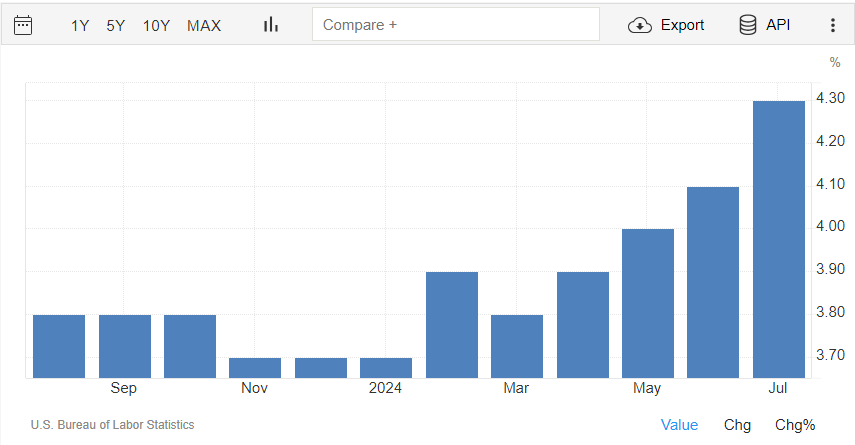Click the Jul bar at 4.30
The image size is (855, 445).
click(x=779, y=239)
